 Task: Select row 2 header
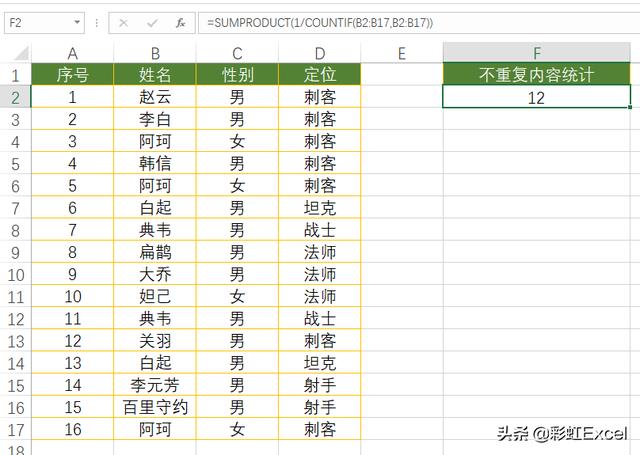coord(16,98)
